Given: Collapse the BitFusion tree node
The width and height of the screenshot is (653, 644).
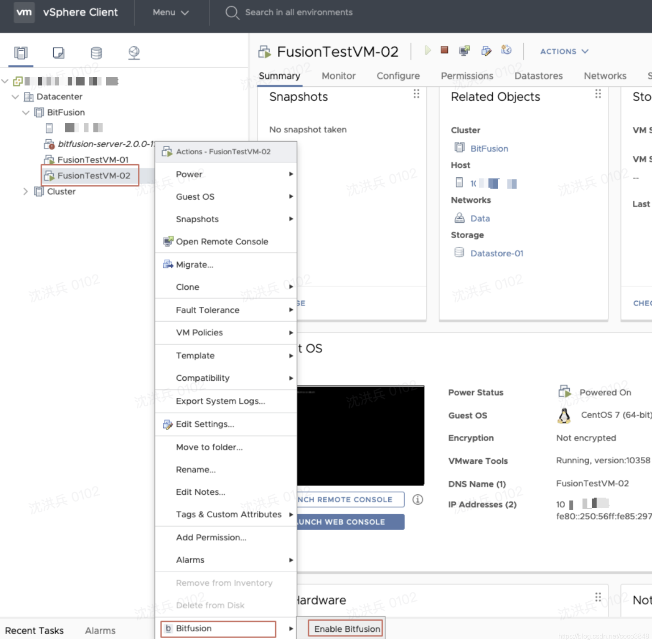Looking at the screenshot, I should [26, 112].
